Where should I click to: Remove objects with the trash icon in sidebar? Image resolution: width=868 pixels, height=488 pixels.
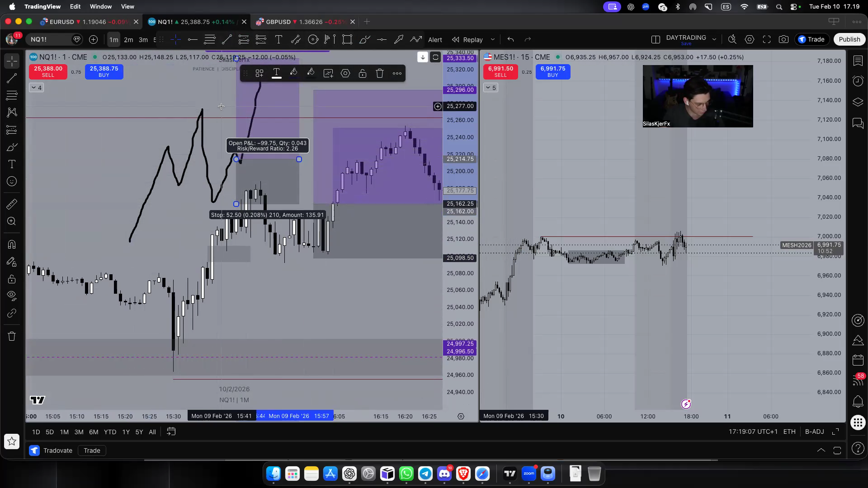tap(12, 336)
